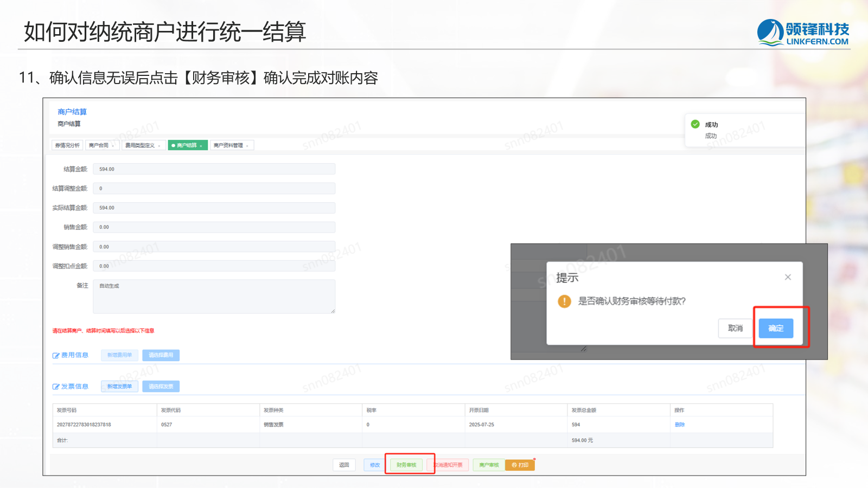This screenshot has width=868, height=488.
Task: Close the 提示 dialog with the X icon
Action: coord(788,277)
